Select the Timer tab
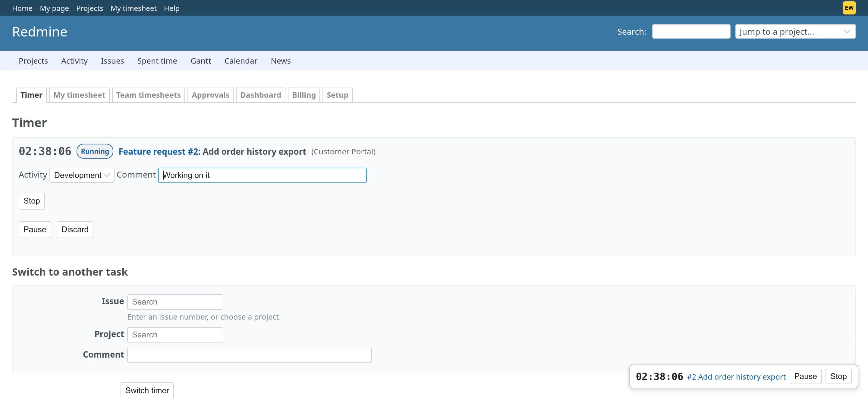 31,95
